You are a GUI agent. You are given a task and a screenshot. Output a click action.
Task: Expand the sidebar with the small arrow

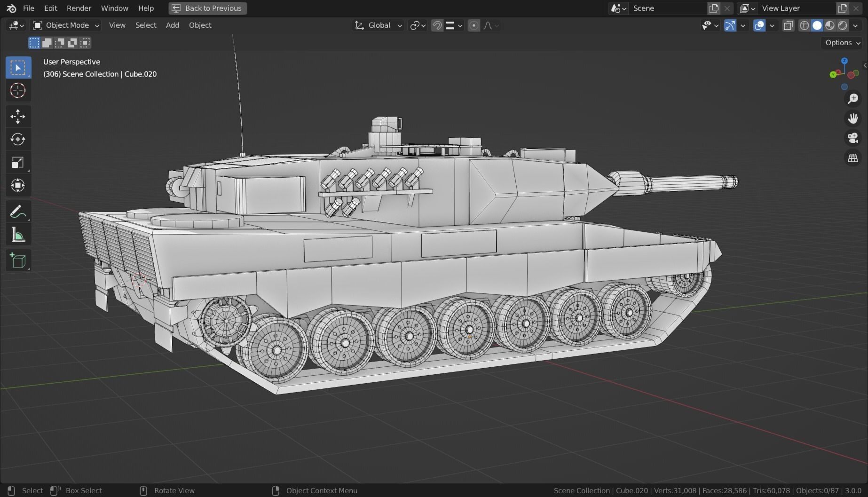(865, 65)
